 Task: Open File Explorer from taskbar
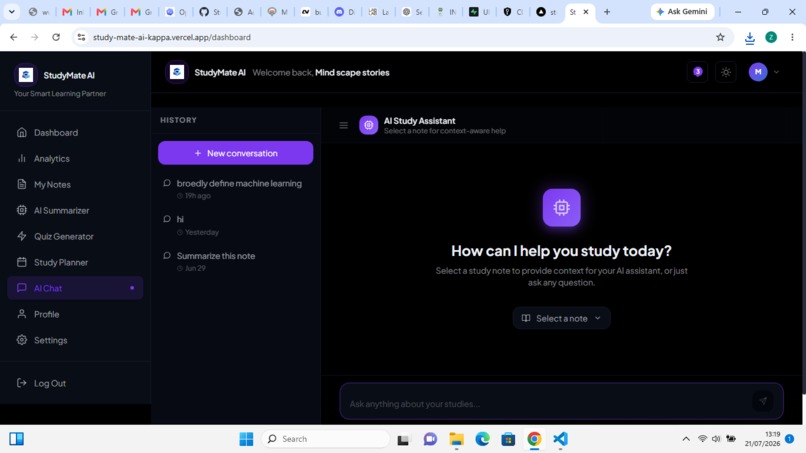pos(456,439)
